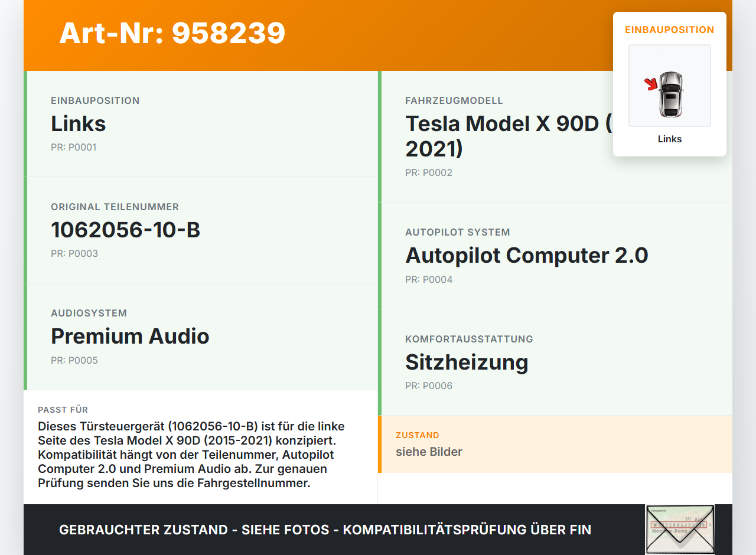Select the Sitzheizung comfort feature entry
756x555 pixels.
coord(467,362)
